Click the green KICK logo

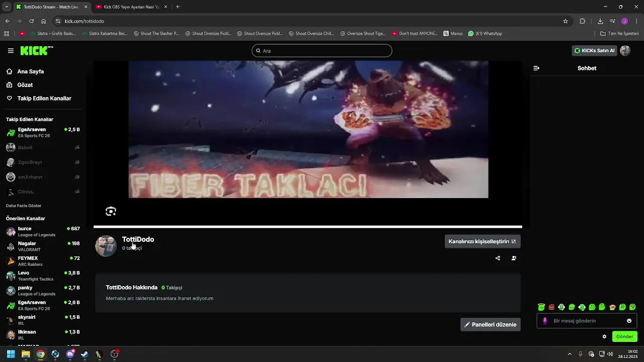[x=37, y=51]
